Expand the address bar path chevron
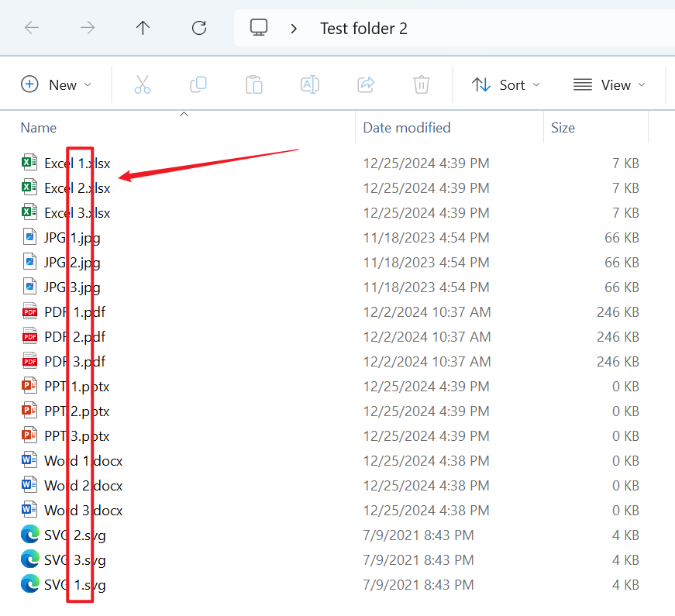The height and width of the screenshot is (616, 675). (x=294, y=29)
